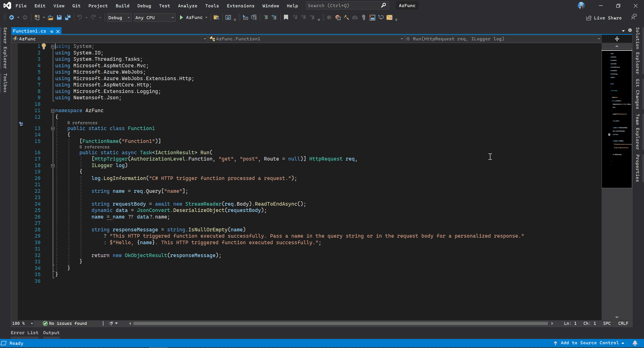Save Function1.cs with the single floppy icon
Screen dimensions: 644x348
pos(59,17)
